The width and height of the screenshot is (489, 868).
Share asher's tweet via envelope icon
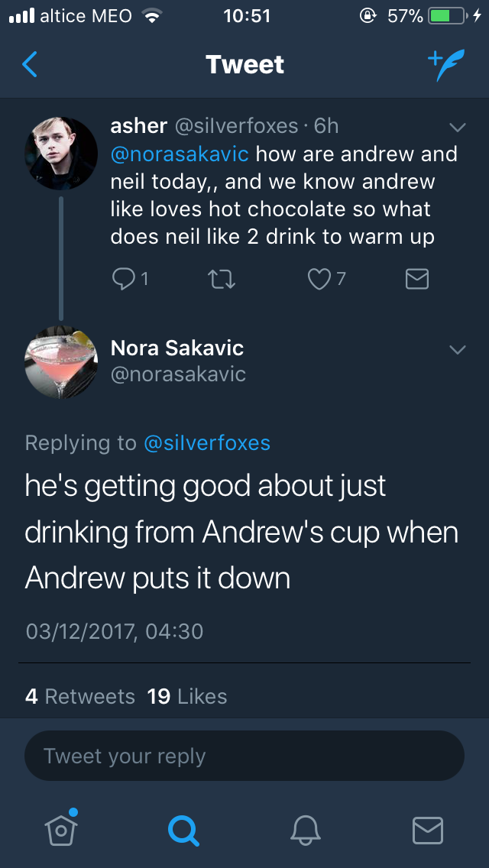pyautogui.click(x=416, y=279)
